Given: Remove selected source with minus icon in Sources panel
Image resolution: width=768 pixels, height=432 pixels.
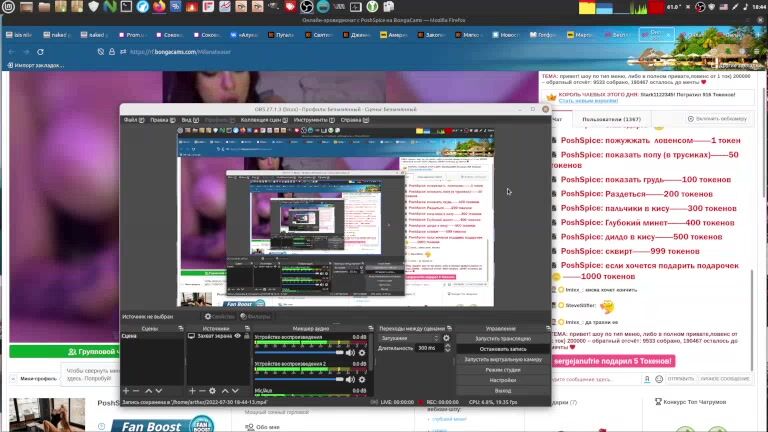Looking at the screenshot, I should 201,391.
